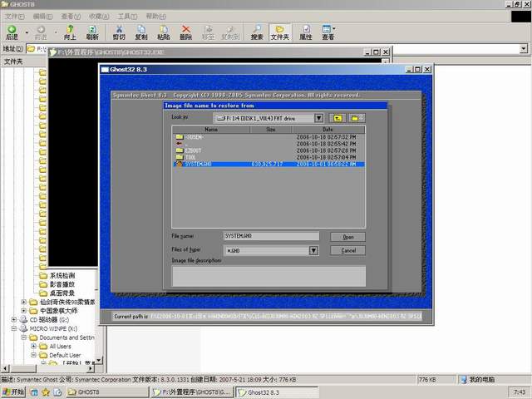Click the up-one-level folder icon in Ghost
Screen dimensions: 532x399
click(337, 118)
